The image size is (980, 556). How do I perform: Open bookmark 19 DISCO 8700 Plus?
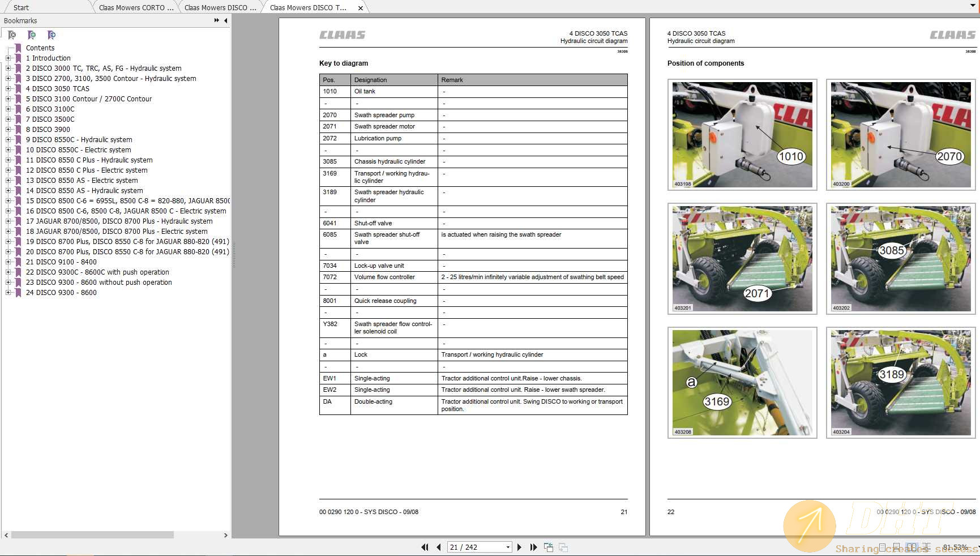coord(127,242)
